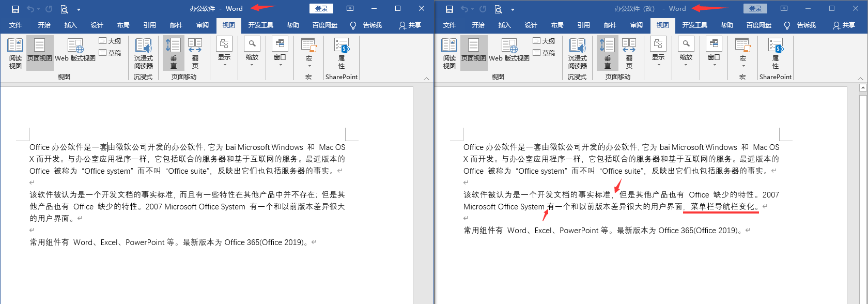Expand quick access toolbar menu, right window

513,9
